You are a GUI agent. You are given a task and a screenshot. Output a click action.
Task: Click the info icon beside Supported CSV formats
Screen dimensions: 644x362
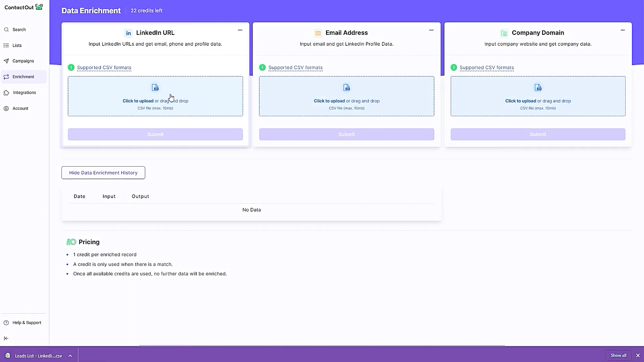[x=71, y=67]
